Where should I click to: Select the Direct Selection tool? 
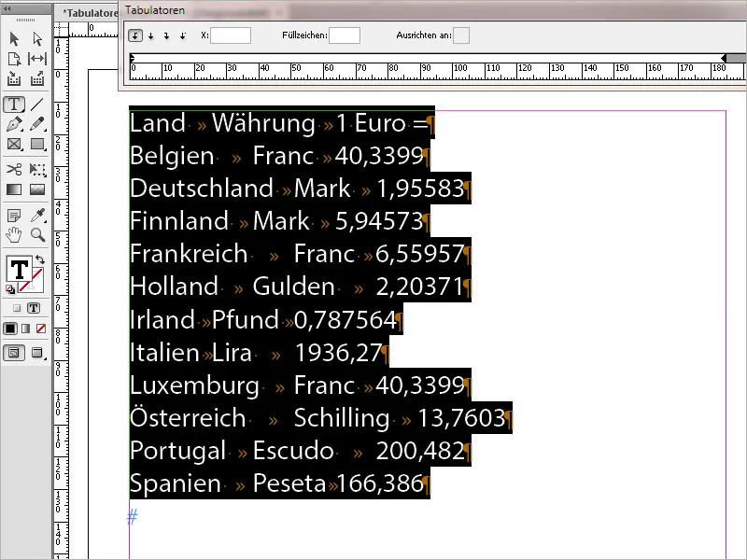click(x=35, y=38)
